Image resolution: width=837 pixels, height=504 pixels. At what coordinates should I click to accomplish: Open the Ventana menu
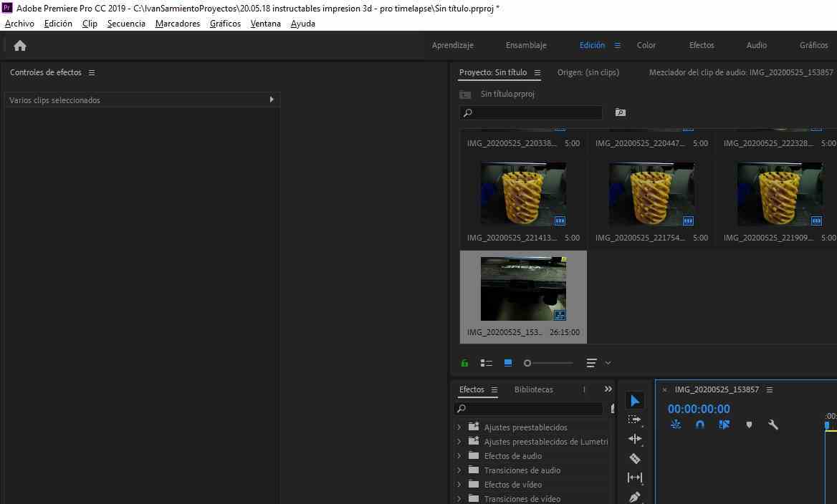(265, 24)
